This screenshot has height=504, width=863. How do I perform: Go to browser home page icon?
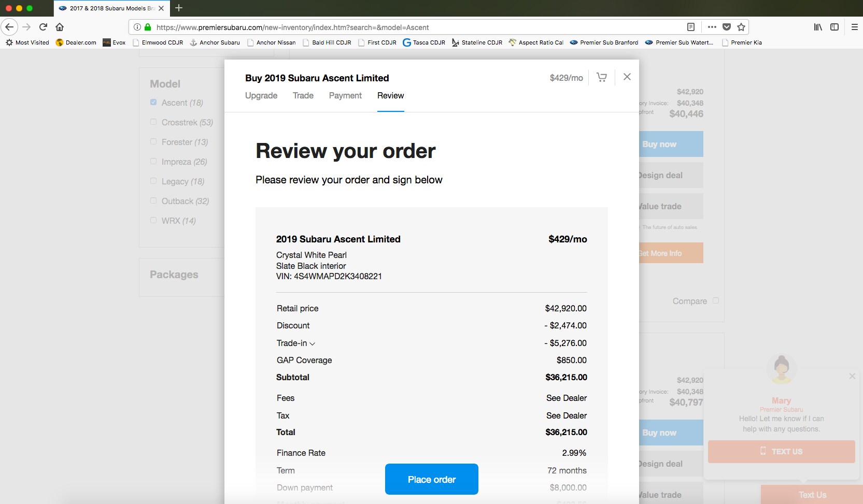coord(60,27)
